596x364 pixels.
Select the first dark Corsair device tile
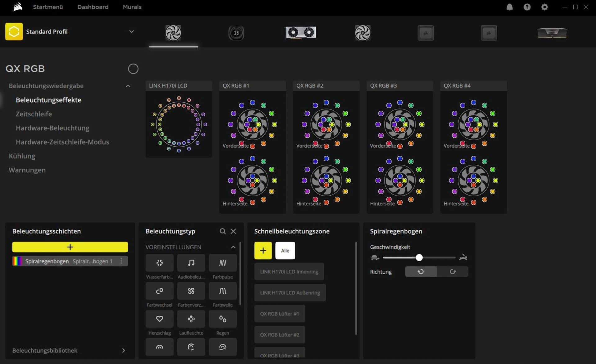[426, 33]
